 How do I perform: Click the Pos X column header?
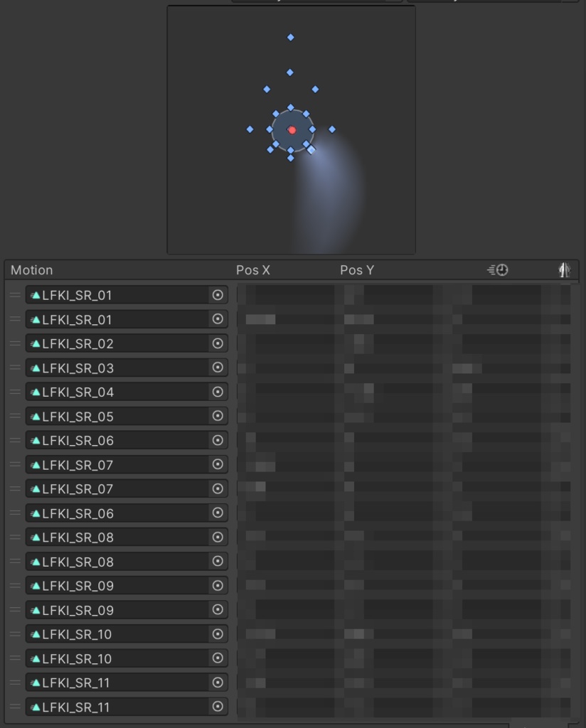253,270
